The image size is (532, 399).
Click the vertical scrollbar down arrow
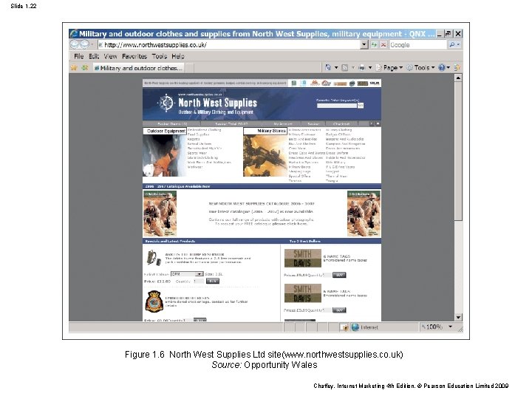[458, 317]
